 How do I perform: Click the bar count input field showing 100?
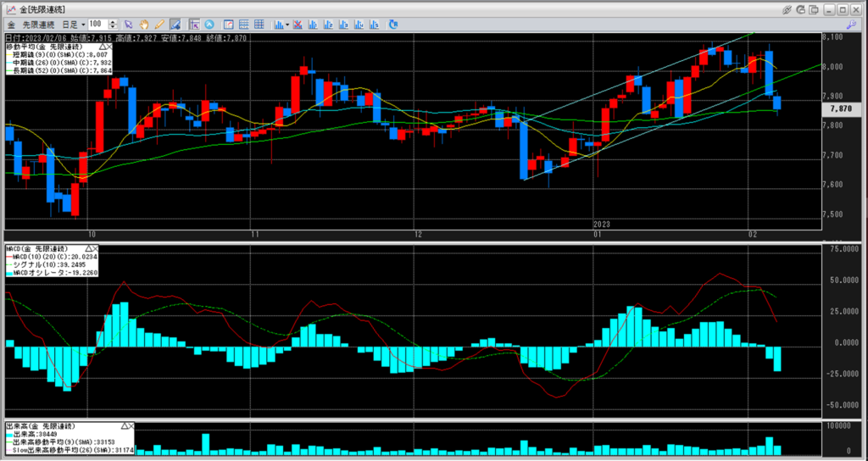pos(97,25)
